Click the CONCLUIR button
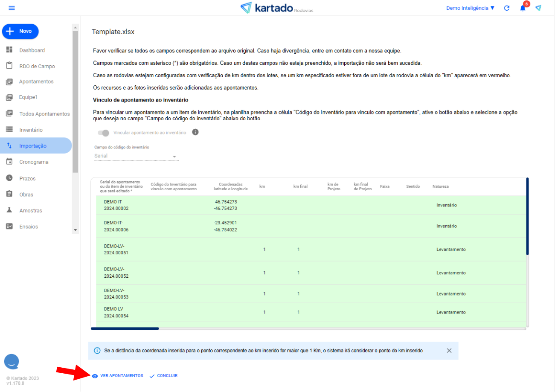555x392 pixels. point(163,376)
